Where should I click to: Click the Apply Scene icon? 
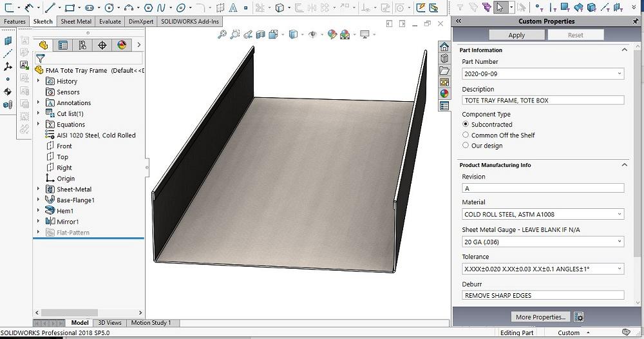pos(345,35)
